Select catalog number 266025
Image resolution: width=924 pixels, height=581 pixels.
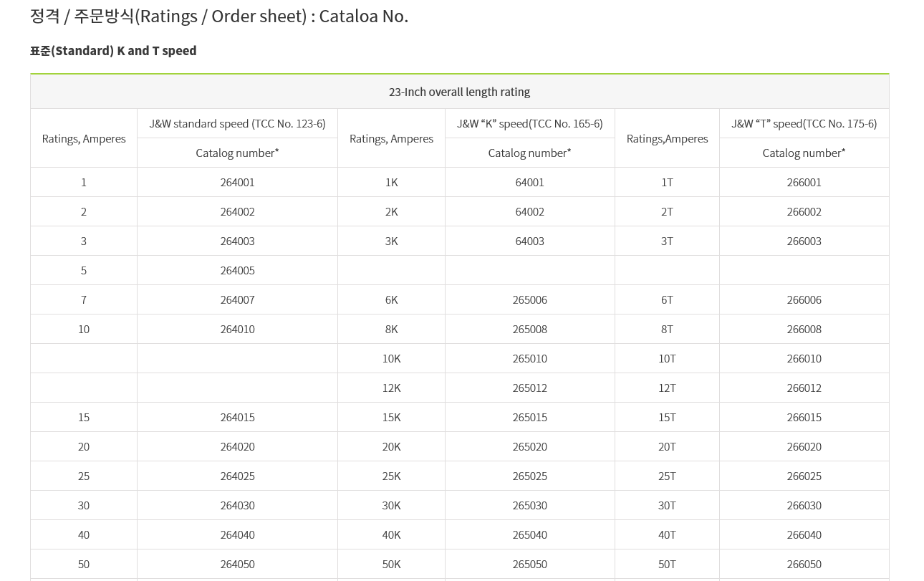tap(804, 476)
